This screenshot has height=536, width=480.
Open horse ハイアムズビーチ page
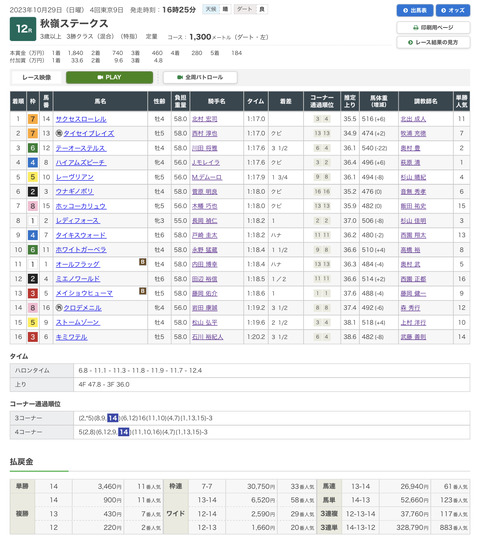pos(81,163)
